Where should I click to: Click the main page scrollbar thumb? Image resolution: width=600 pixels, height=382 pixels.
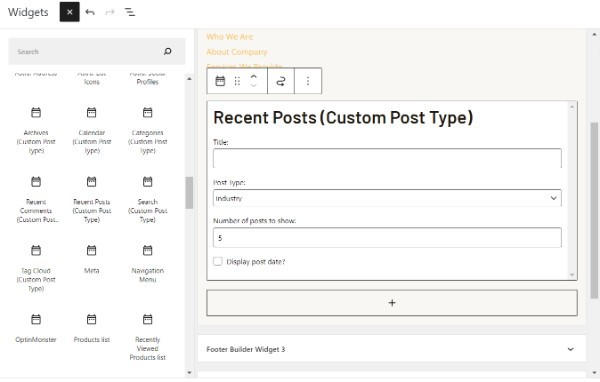click(594, 210)
